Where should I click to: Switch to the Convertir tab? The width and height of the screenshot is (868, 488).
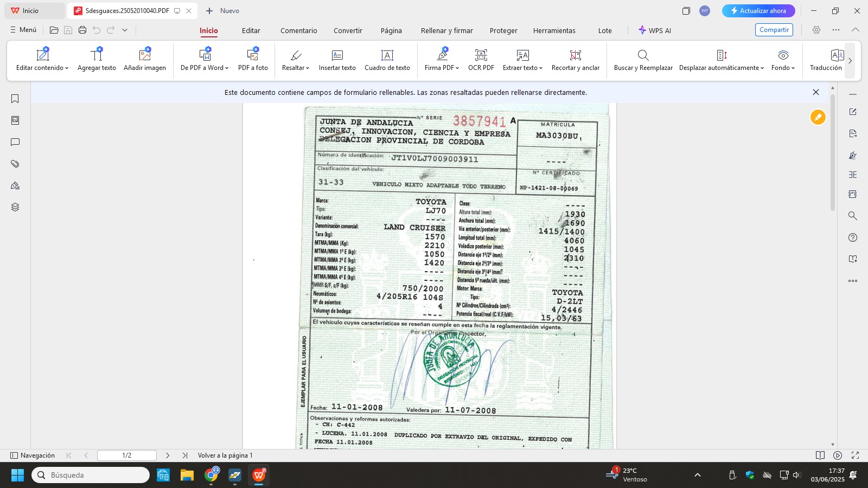tap(348, 31)
